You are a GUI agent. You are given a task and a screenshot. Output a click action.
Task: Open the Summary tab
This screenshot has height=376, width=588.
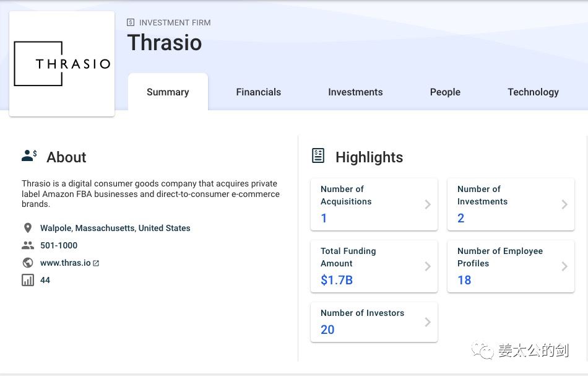(168, 92)
